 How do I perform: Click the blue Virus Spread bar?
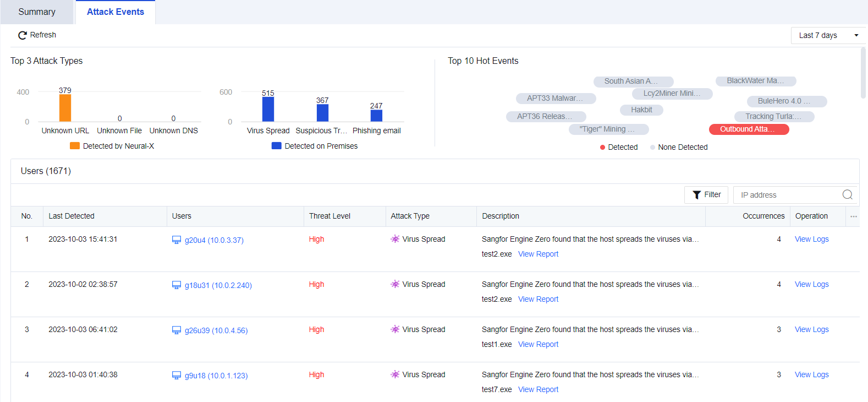(x=268, y=109)
